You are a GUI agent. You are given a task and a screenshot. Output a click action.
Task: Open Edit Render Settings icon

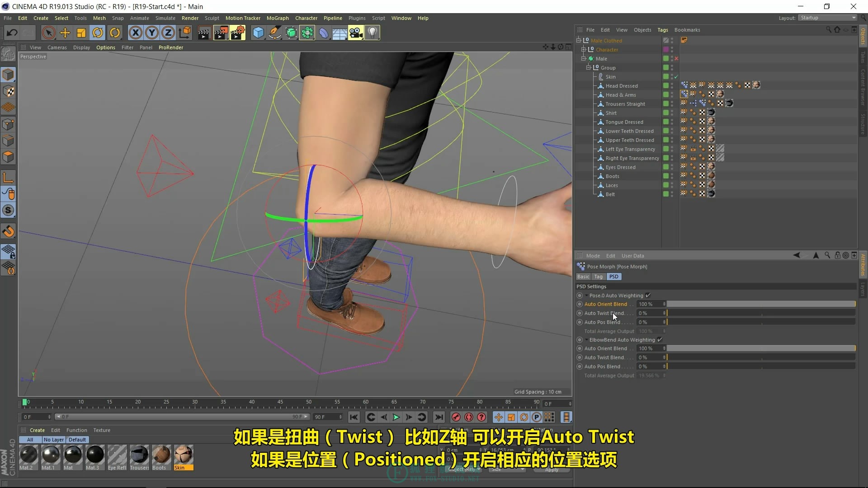[x=237, y=33]
